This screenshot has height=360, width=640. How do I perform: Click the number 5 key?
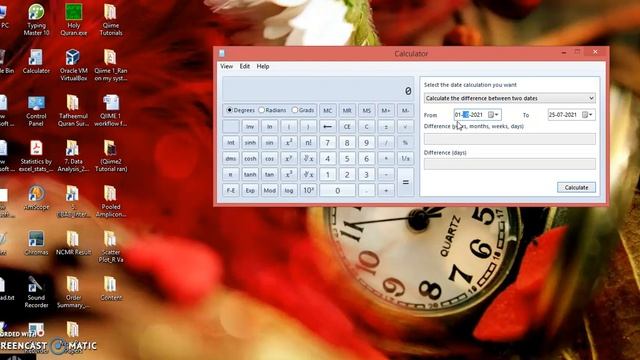point(347,158)
